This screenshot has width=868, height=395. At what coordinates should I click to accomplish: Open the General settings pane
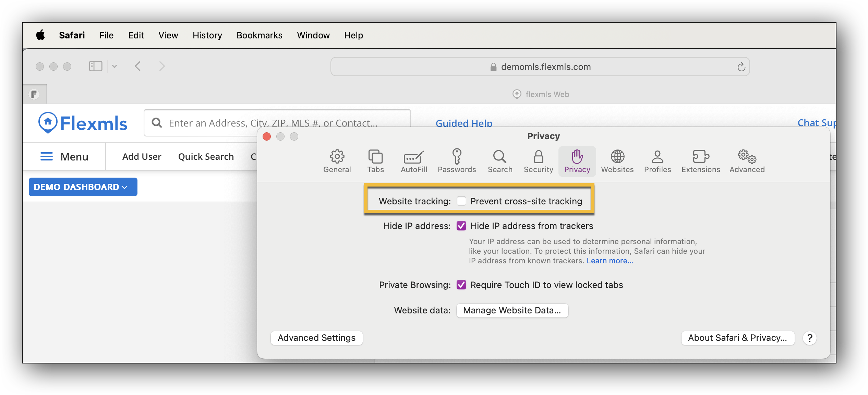(x=337, y=161)
